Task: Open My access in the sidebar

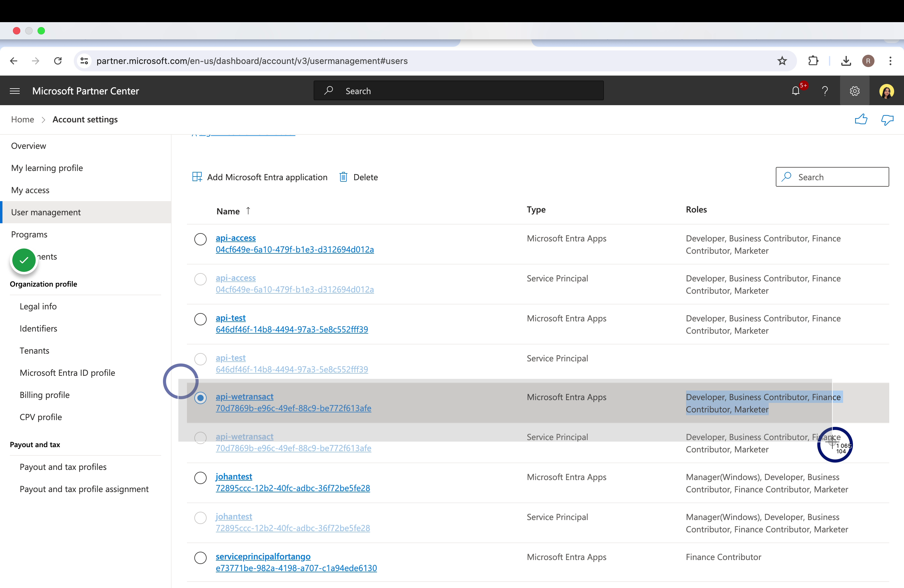Action: (30, 190)
